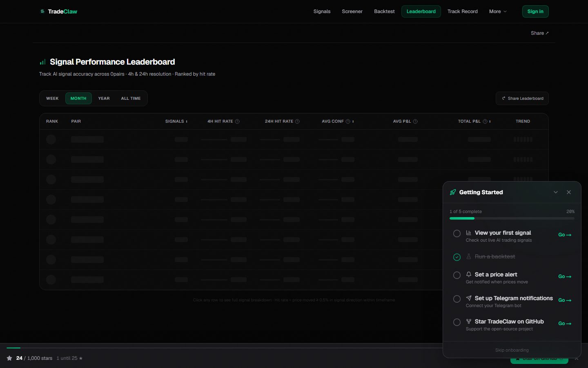Toggle the View your first signal circle
Viewport: 588px width, 368px height.
point(457,233)
